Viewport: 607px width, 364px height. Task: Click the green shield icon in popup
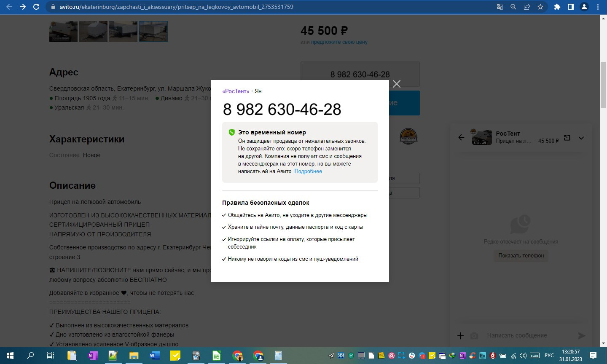[x=231, y=132]
